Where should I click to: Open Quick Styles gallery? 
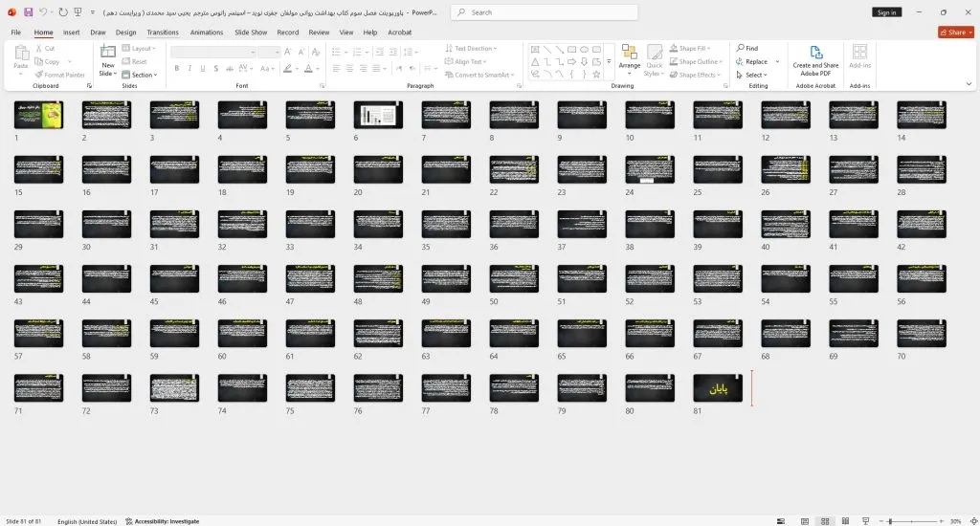click(x=654, y=60)
